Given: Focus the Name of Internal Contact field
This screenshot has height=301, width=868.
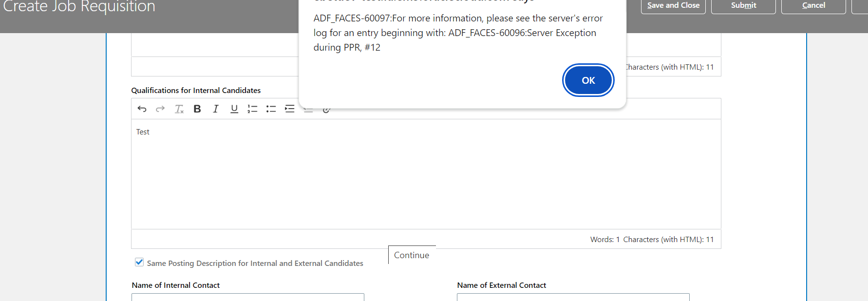Looking at the screenshot, I should tap(247, 297).
